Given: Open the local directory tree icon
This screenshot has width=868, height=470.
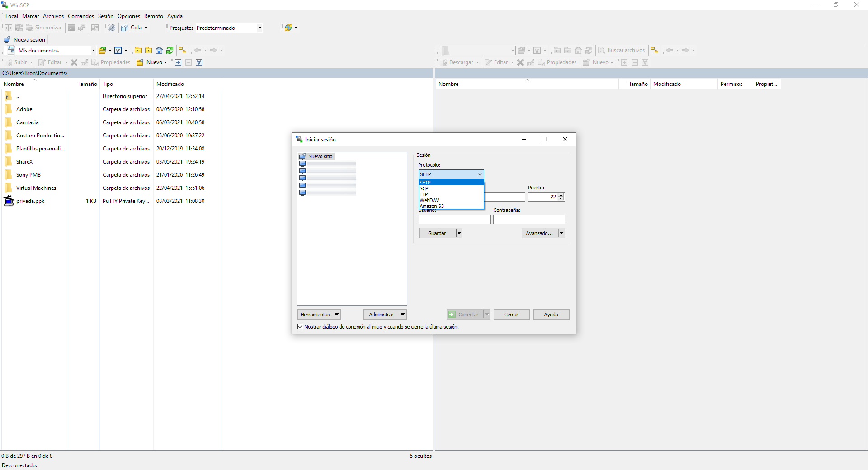Looking at the screenshot, I should point(183,50).
